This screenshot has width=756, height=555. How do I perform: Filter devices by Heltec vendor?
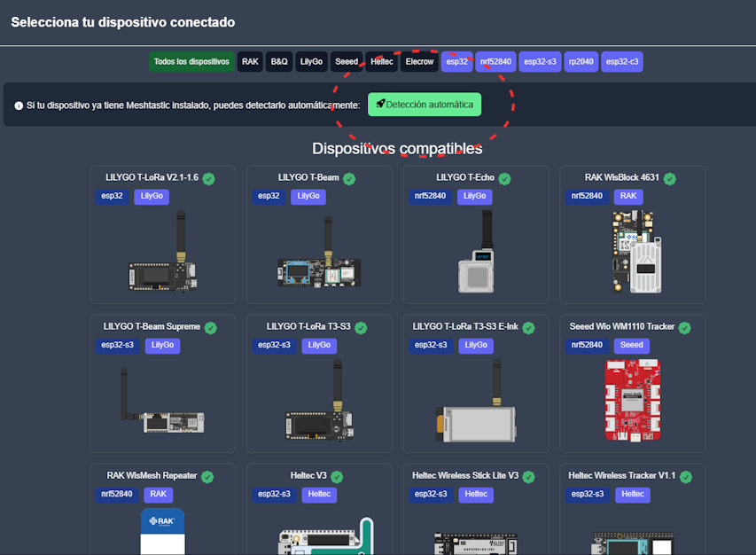[x=381, y=62]
